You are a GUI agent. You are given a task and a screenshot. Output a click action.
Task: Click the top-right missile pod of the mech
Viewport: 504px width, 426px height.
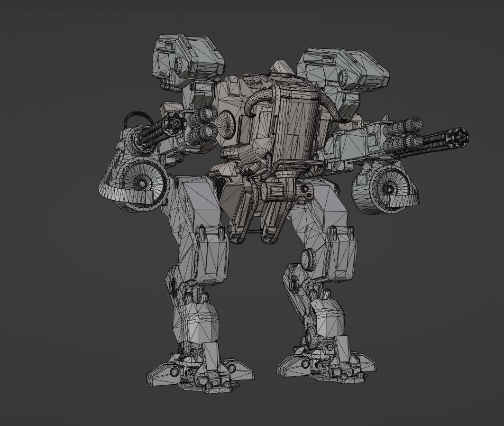pos(343,70)
